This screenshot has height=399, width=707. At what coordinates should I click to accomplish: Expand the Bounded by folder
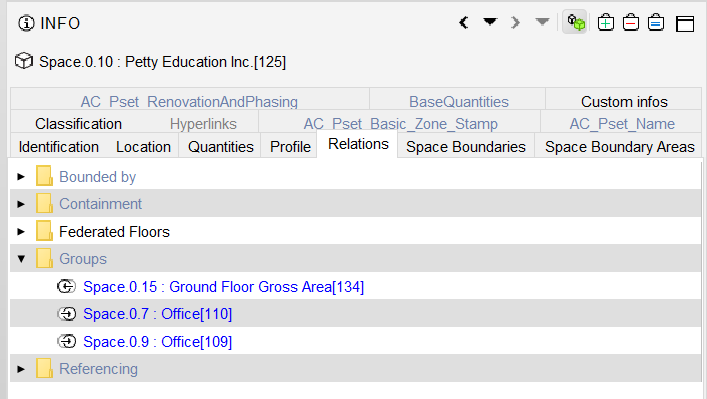click(21, 177)
